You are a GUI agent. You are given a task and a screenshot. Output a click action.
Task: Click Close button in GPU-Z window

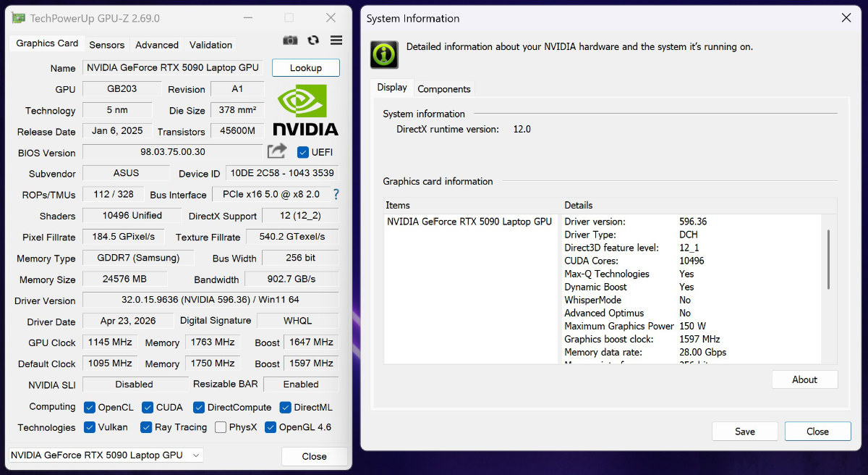(x=315, y=456)
